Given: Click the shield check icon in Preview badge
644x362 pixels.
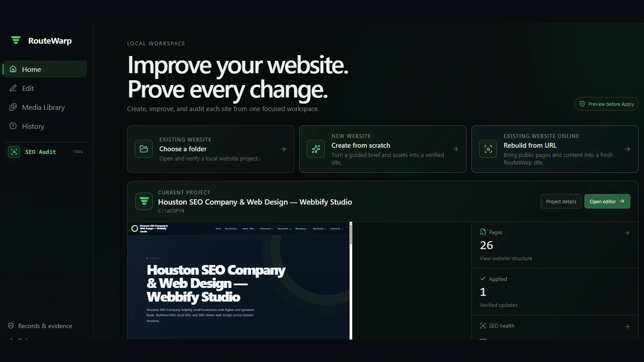Looking at the screenshot, I should pyautogui.click(x=582, y=104).
